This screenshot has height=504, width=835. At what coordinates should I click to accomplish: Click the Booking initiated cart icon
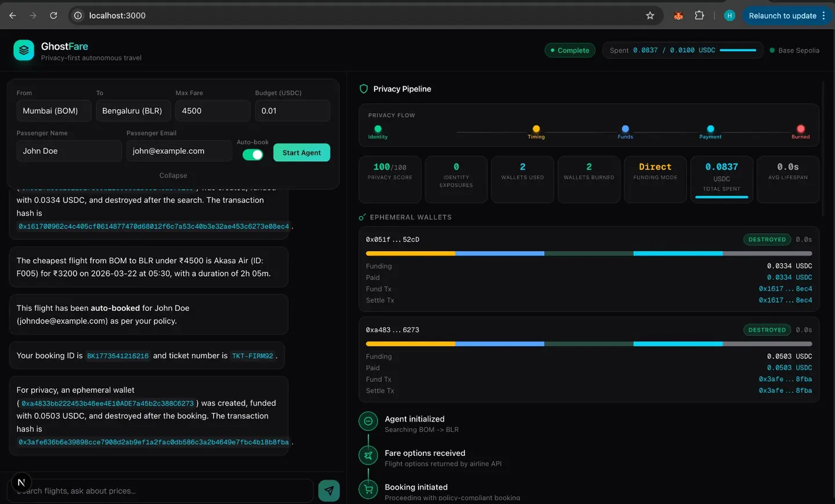pos(368,490)
